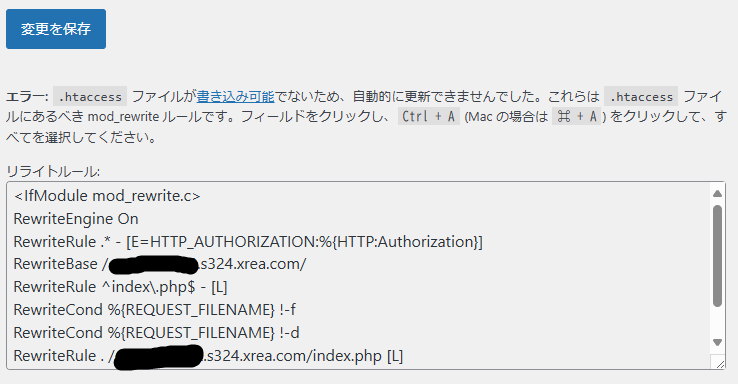Click the bold エラー: text
The height and width of the screenshot is (384, 738).
pos(27,97)
